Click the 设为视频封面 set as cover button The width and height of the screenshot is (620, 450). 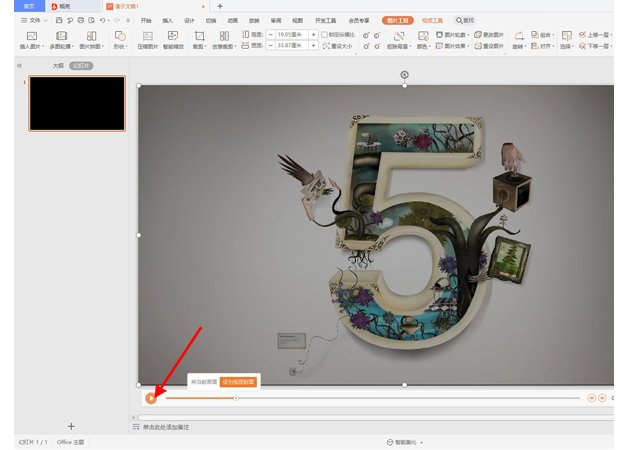[238, 381]
